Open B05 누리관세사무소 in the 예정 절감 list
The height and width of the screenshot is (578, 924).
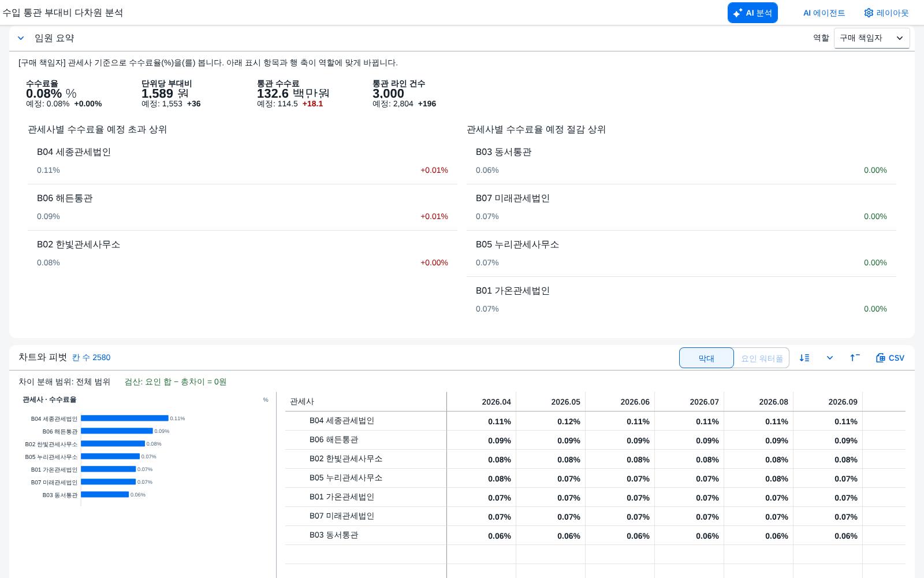click(681, 254)
